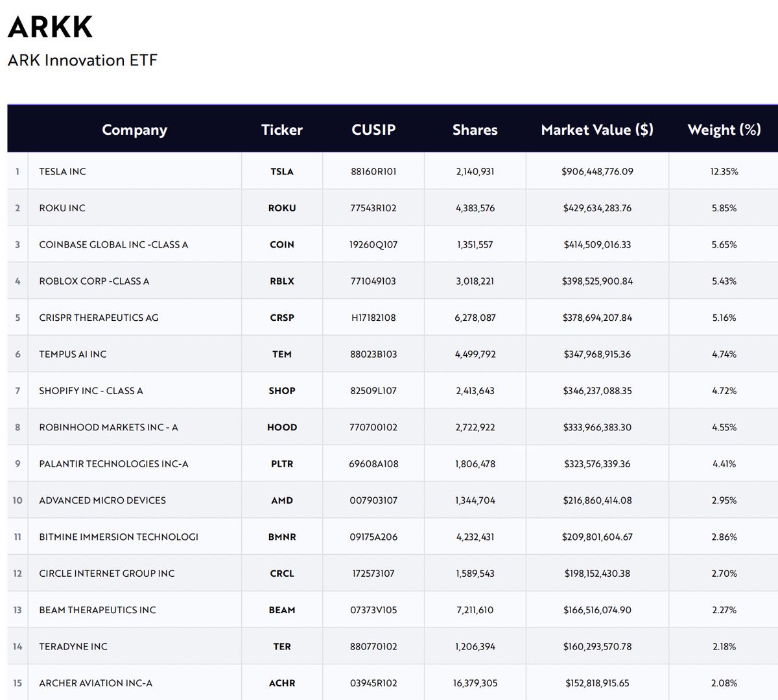778x700 pixels.
Task: Click market value $346,237,088.35
Action: coord(597,391)
